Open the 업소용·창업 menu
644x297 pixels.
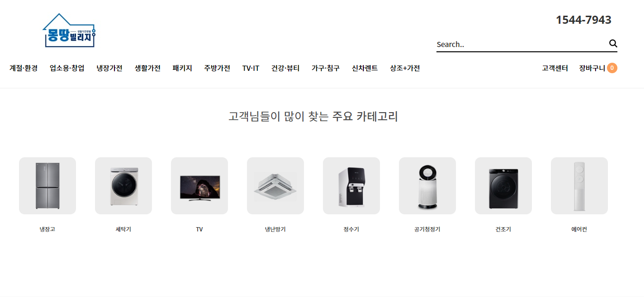[67, 68]
